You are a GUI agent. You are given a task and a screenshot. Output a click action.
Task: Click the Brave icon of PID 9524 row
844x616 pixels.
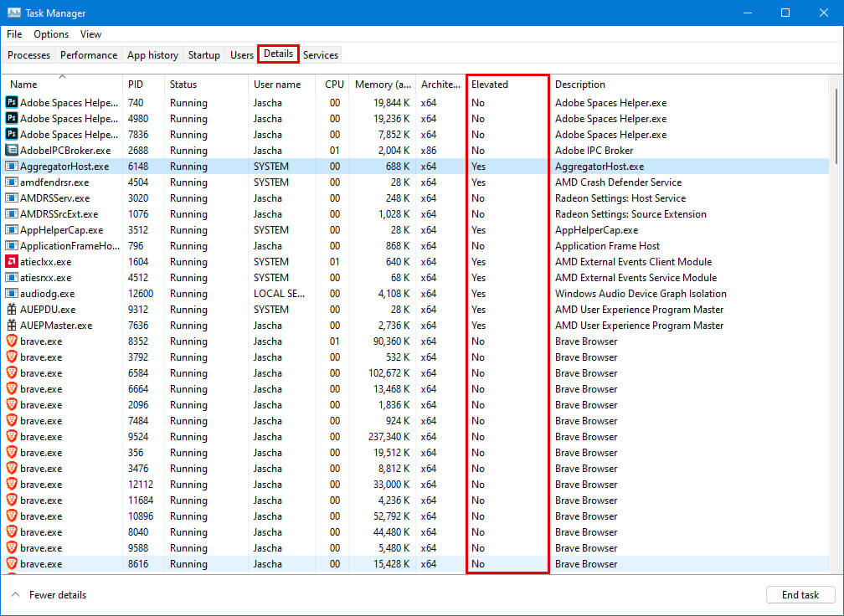tap(12, 436)
